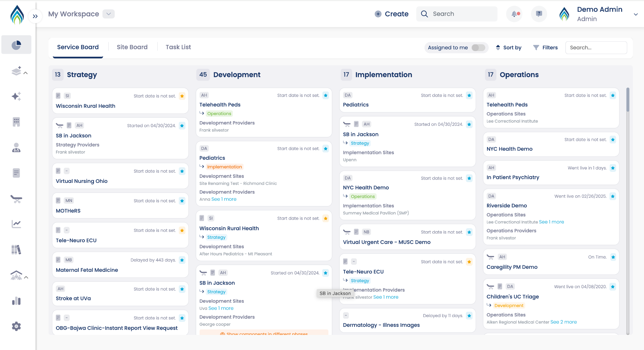Toggle star on Implementation Pediatrics card

469,95
